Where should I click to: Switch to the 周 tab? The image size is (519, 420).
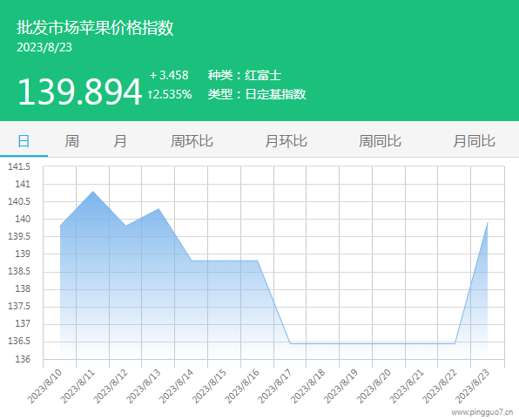pos(71,141)
